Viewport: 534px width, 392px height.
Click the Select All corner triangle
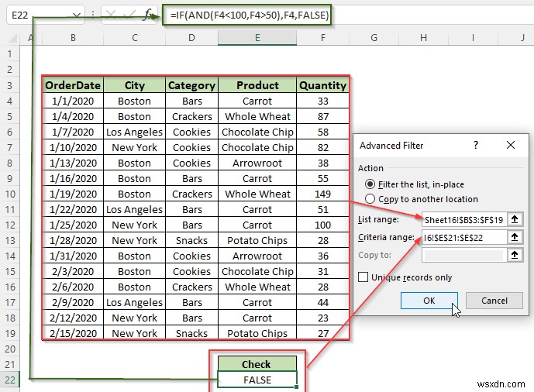click(x=12, y=38)
